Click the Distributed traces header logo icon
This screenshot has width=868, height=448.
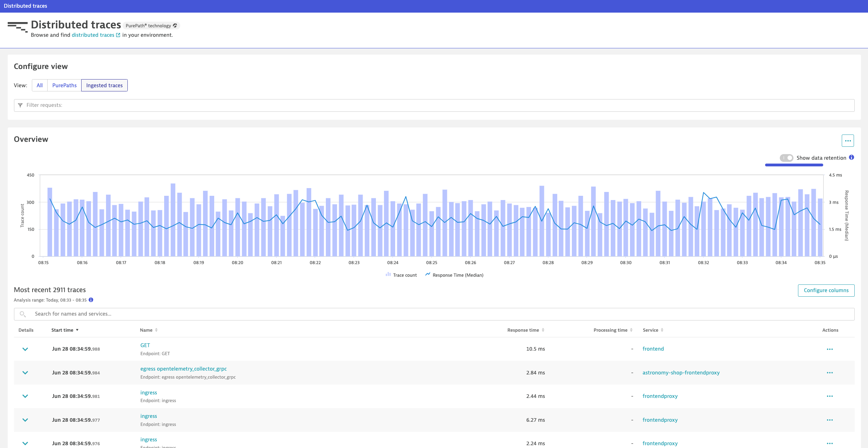(17, 27)
